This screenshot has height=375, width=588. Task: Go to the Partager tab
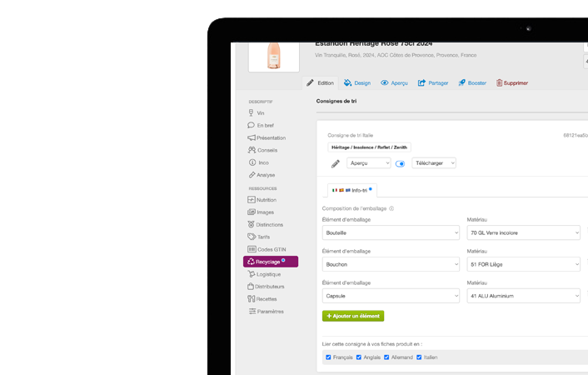click(x=433, y=83)
